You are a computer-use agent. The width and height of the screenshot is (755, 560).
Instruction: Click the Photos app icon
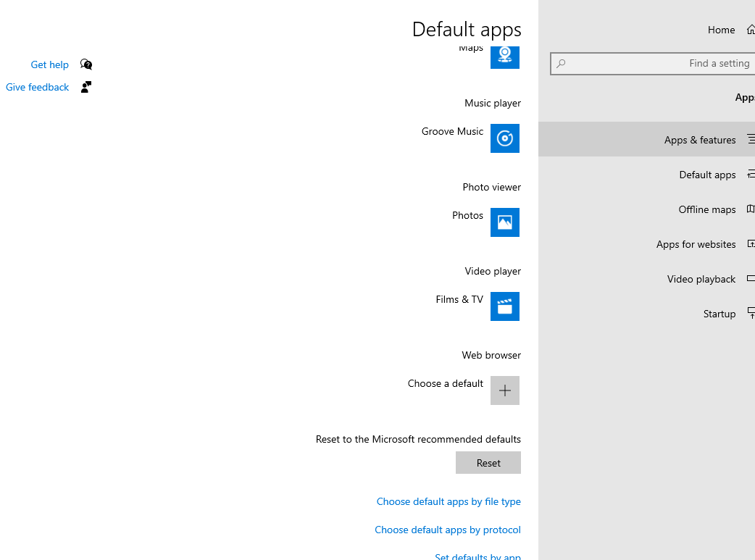click(504, 222)
